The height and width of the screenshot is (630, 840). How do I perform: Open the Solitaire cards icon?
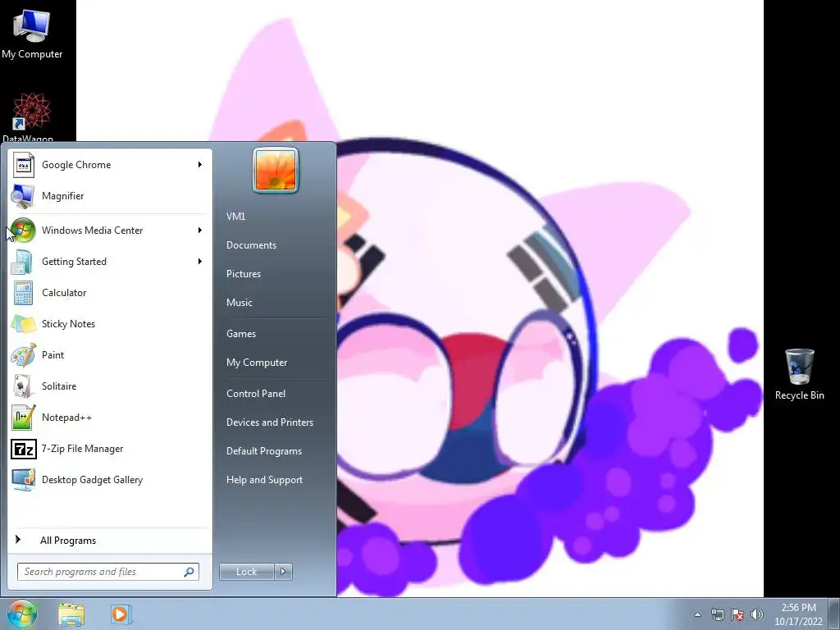click(24, 386)
